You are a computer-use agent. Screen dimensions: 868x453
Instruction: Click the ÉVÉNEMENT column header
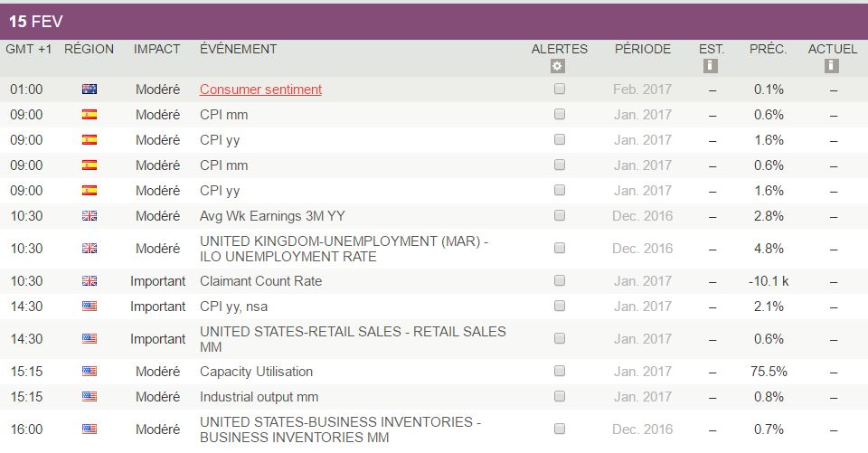pyautogui.click(x=238, y=49)
